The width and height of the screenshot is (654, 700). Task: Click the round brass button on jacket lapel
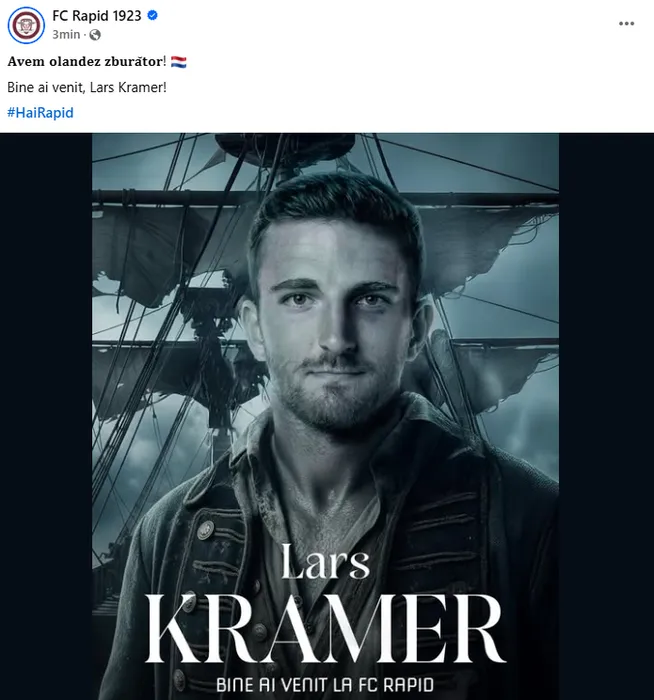coord(205,530)
